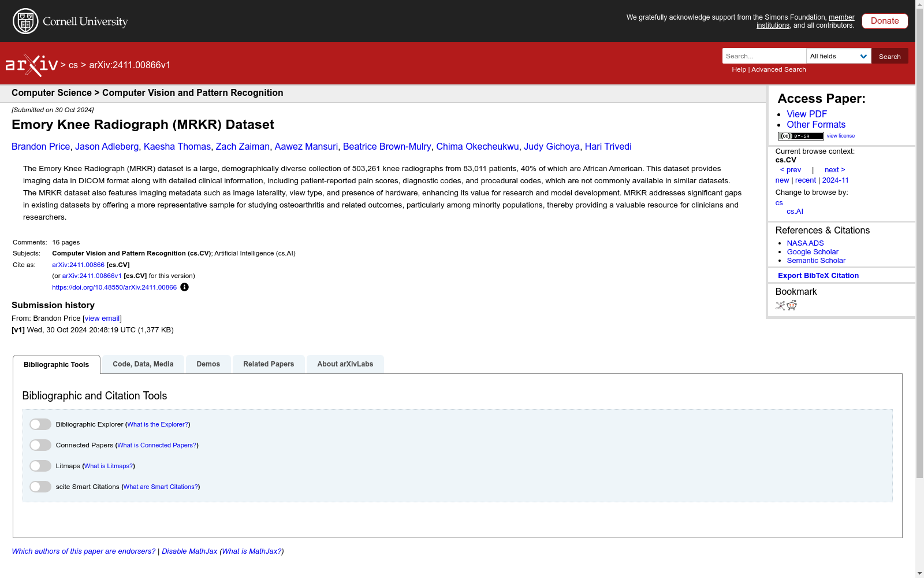Click the arXiv logo

click(32, 64)
